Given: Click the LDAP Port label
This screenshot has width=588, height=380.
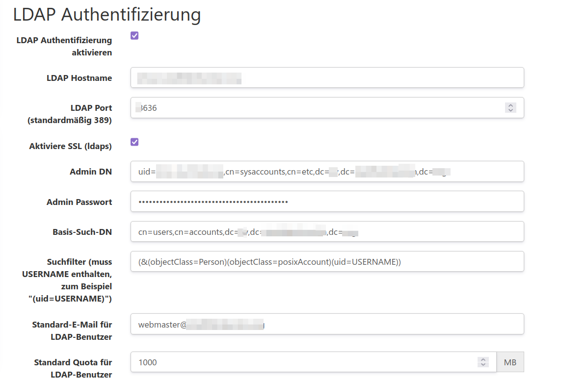Looking at the screenshot, I should pyautogui.click(x=91, y=108).
